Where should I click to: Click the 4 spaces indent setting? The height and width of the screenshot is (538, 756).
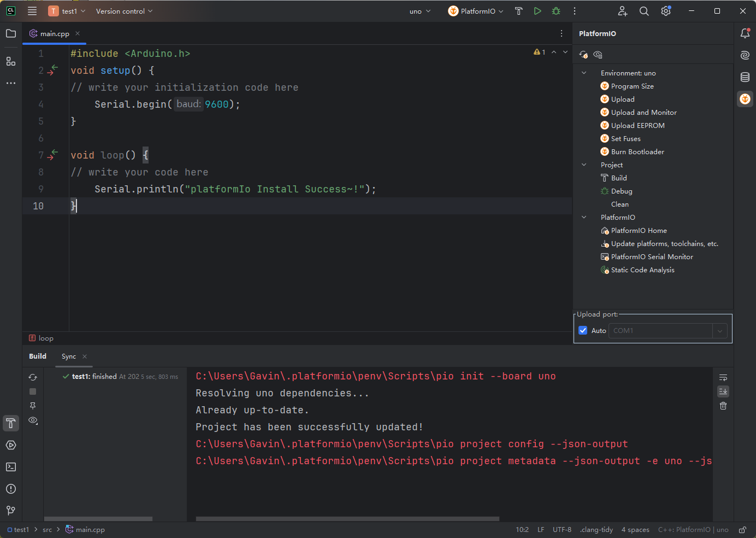click(635, 529)
